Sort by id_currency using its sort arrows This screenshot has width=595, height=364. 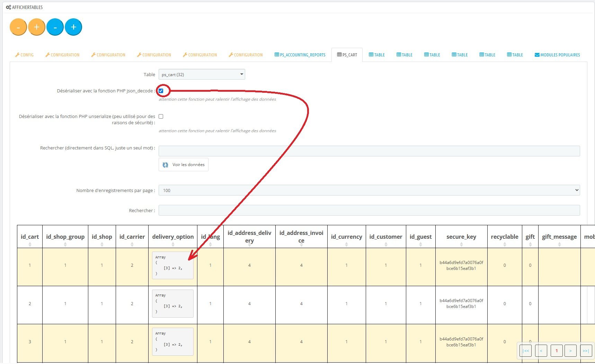(346, 244)
